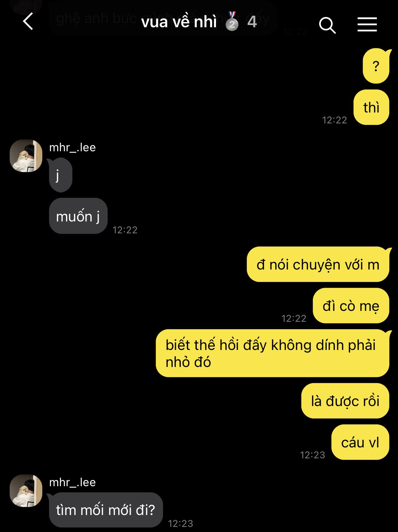Open mhr_.lee avatar beside 'j' message
398x532 pixels.
coord(26,156)
